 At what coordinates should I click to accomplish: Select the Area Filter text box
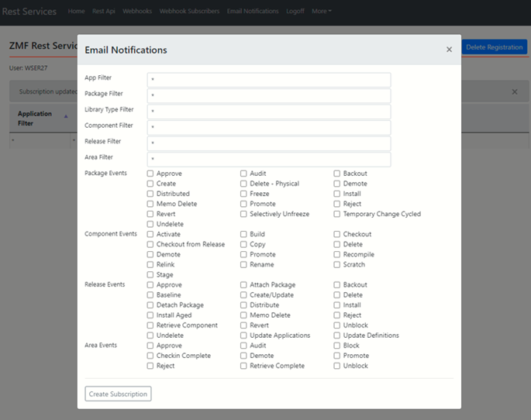(x=269, y=159)
